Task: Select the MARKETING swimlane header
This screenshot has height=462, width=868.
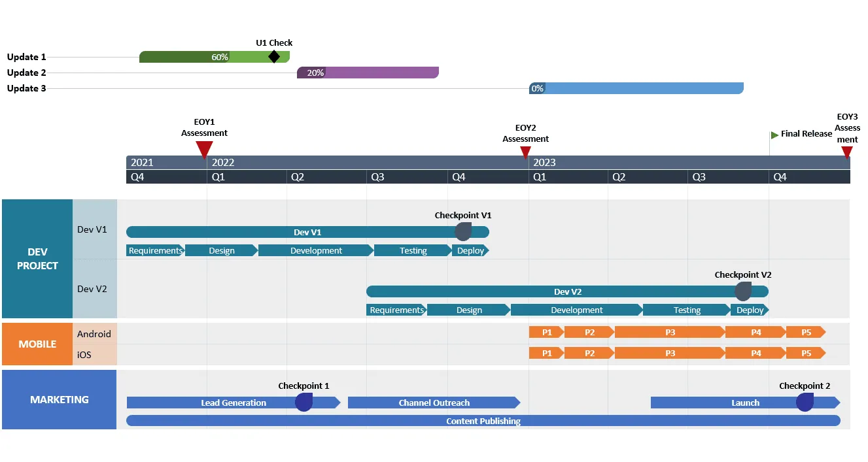Action: click(x=59, y=399)
